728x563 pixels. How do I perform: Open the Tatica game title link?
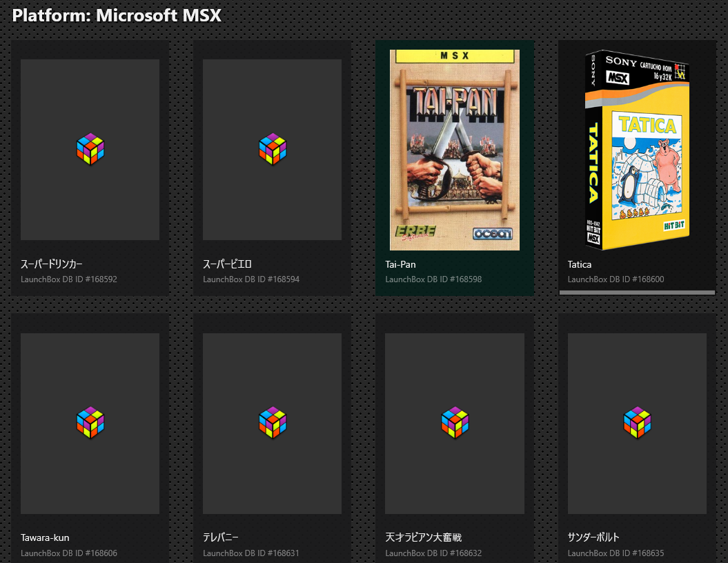[580, 264]
